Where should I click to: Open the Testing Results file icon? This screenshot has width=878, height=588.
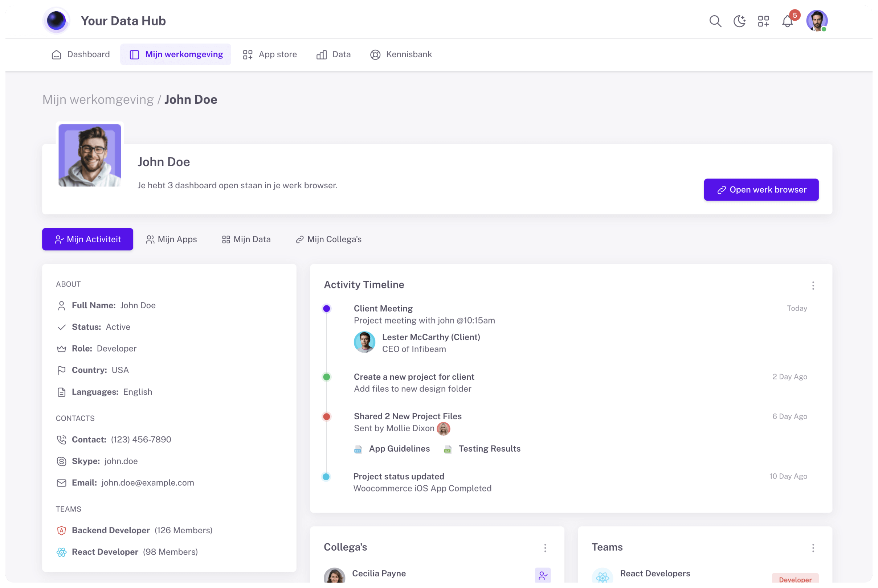[447, 449]
